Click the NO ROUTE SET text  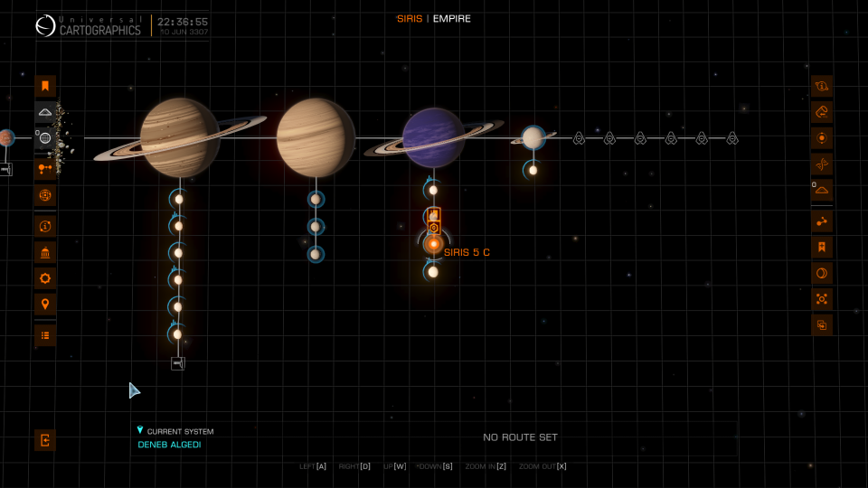(521, 437)
